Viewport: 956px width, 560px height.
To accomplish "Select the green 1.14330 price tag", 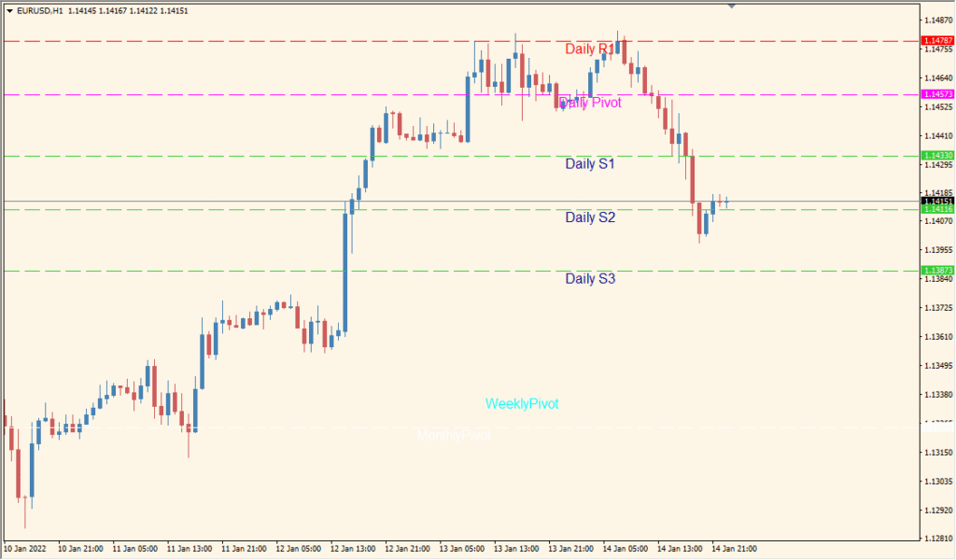I will coord(937,155).
